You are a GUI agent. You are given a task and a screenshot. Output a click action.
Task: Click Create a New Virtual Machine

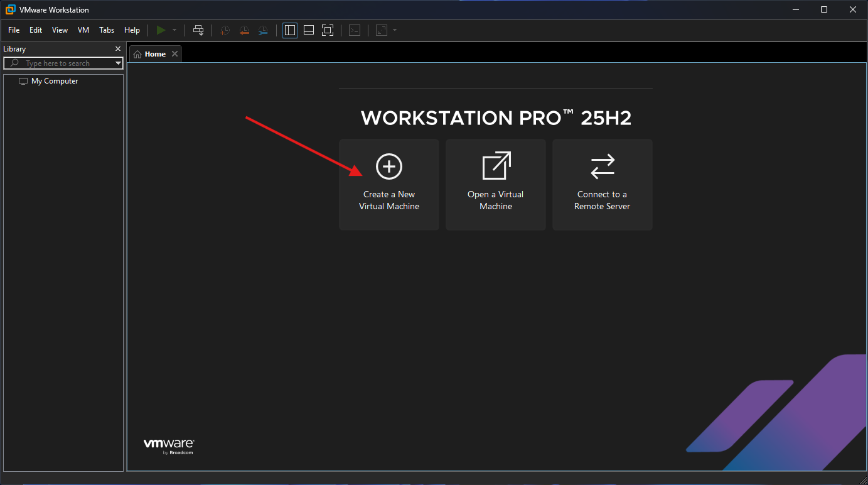[388, 184]
